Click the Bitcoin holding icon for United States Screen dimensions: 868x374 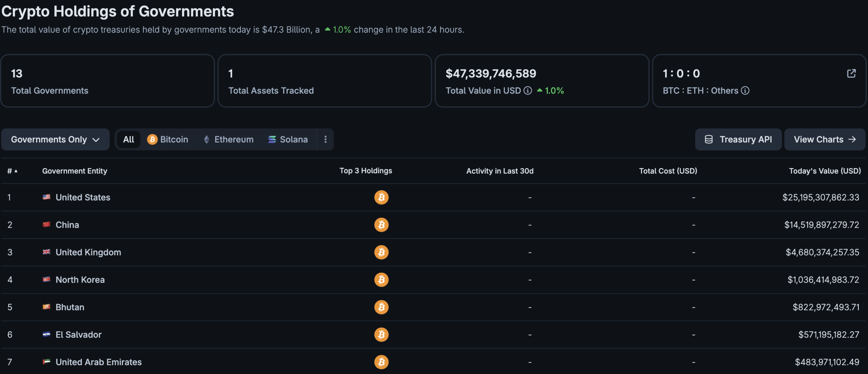[381, 197]
